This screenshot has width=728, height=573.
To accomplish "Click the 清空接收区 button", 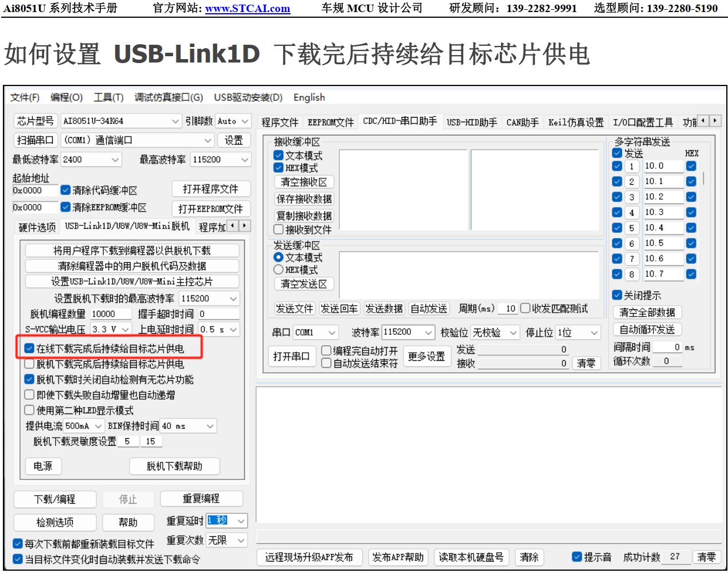I will pos(304,182).
